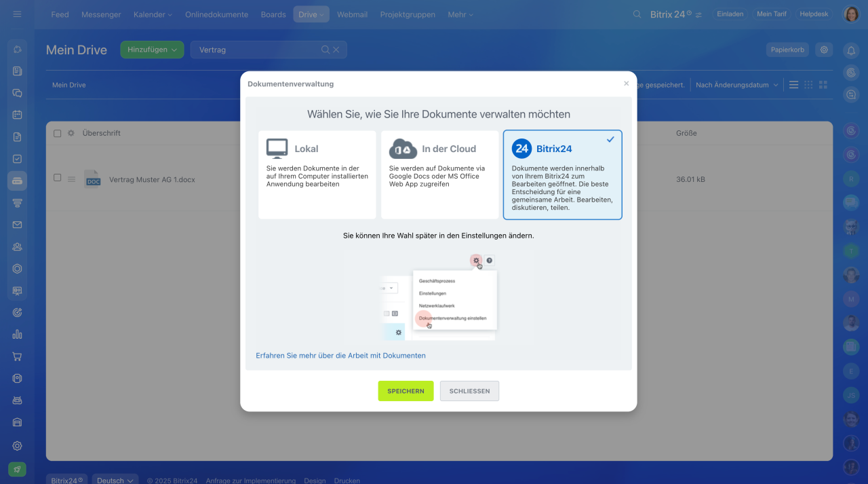Open the news feed icon in left sidebar
The height and width of the screenshot is (484, 868).
pos(18,71)
